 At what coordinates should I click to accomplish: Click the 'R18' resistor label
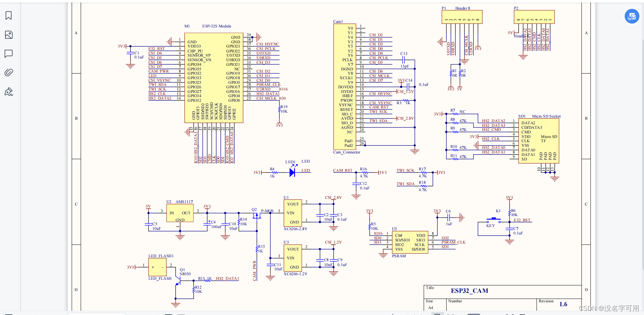click(x=422, y=182)
